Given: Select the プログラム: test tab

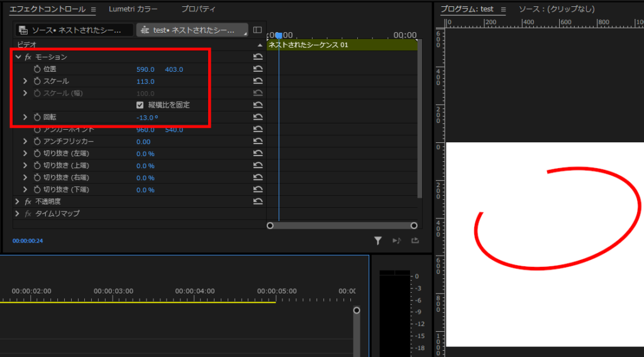Looking at the screenshot, I should [x=467, y=9].
